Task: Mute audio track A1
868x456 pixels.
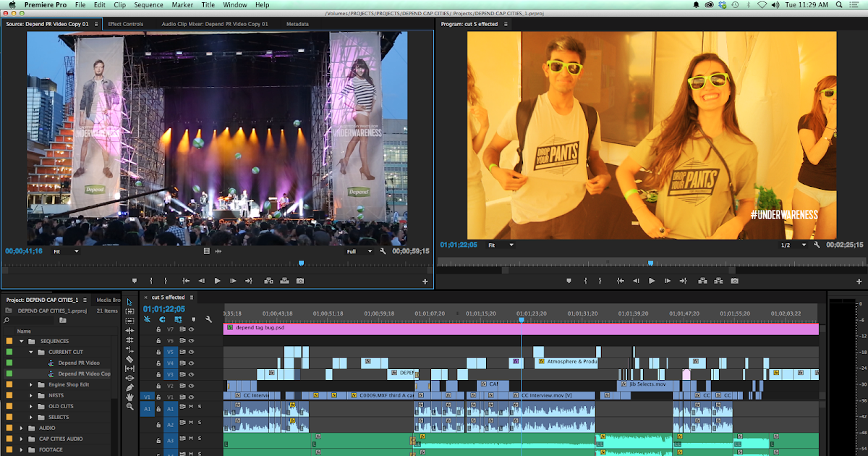Action: (191, 407)
